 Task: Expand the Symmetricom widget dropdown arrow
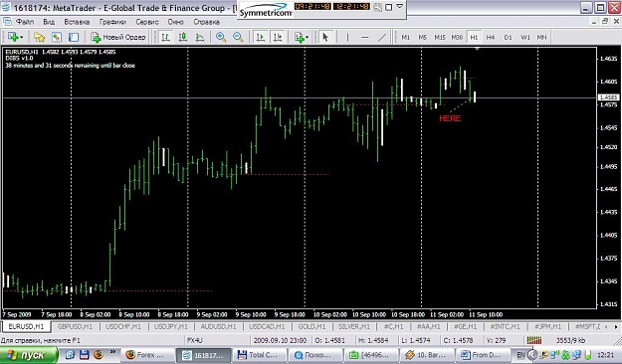[x=400, y=7]
